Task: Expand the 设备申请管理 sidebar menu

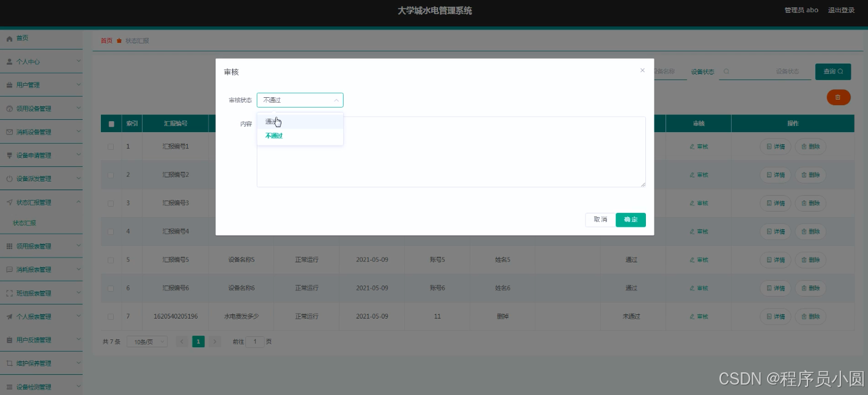Action: (41, 155)
